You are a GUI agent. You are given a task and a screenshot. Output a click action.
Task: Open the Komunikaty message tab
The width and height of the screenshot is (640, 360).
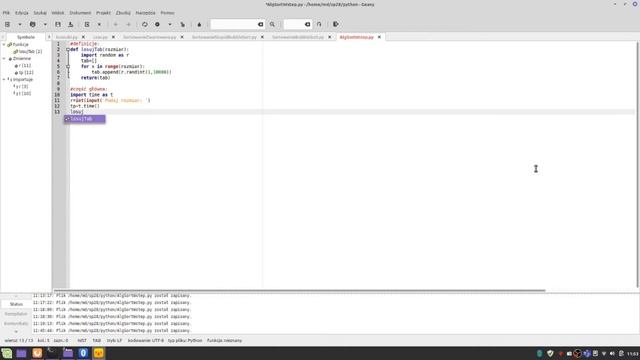coord(16,324)
